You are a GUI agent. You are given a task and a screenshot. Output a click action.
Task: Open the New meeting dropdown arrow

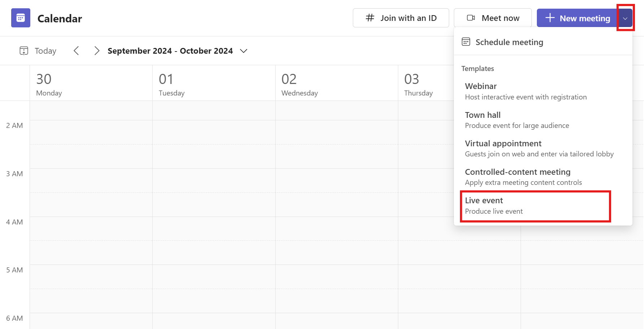(x=625, y=18)
